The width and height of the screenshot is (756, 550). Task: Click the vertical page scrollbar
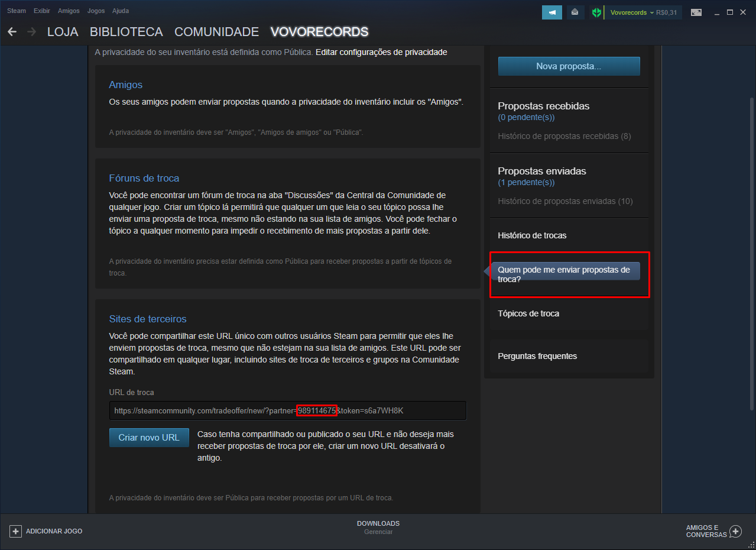(x=751, y=254)
